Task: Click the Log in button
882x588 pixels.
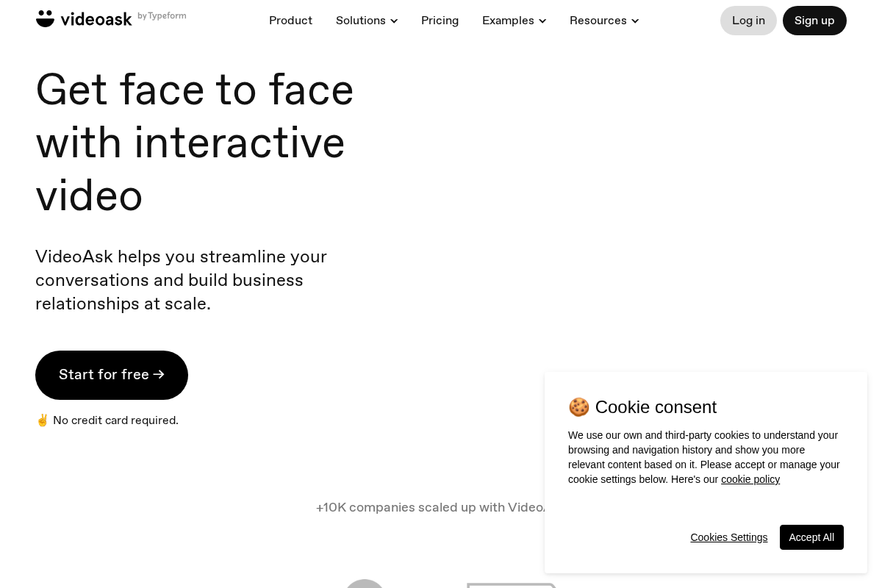Action: [x=748, y=21]
